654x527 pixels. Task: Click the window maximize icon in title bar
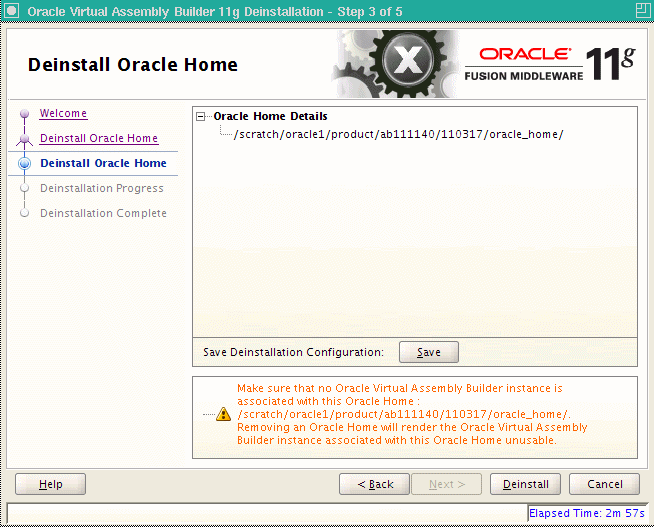pos(643,10)
